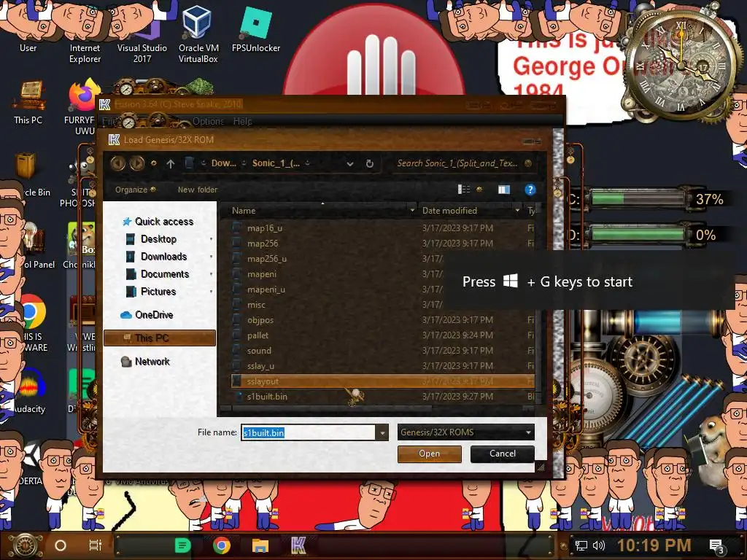This screenshot has width=747, height=560.
Task: Switch to Kega Fusion taskbar icon
Action: 298,545
